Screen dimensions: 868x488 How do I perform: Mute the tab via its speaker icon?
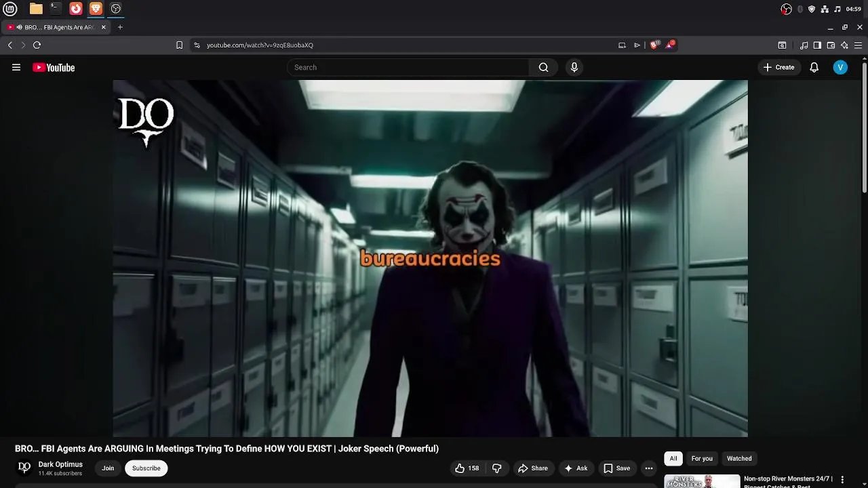point(18,27)
